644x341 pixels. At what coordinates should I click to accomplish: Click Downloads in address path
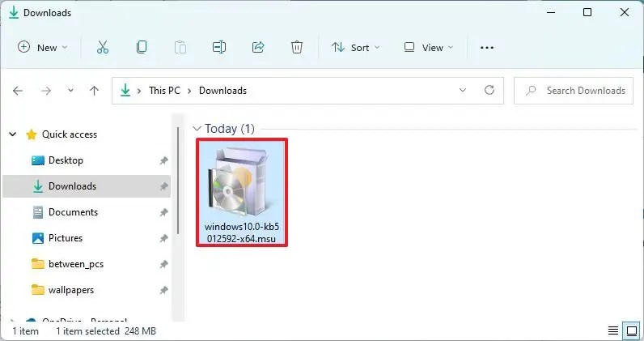[222, 91]
